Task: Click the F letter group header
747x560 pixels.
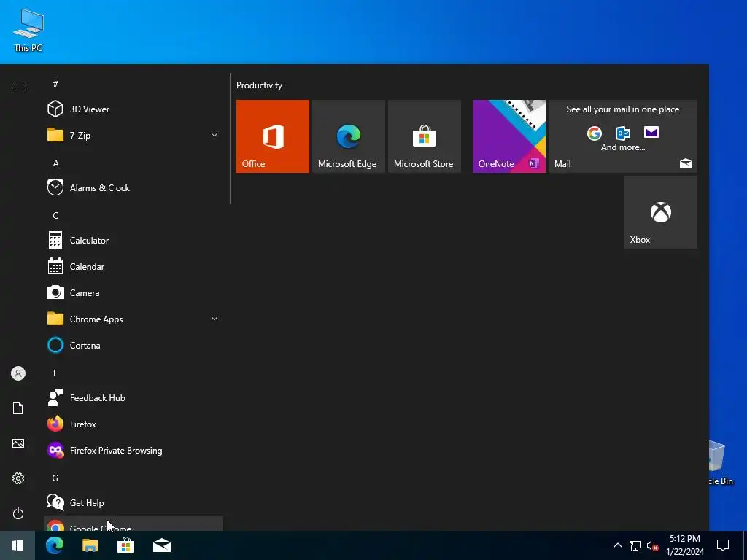Action: tap(55, 373)
